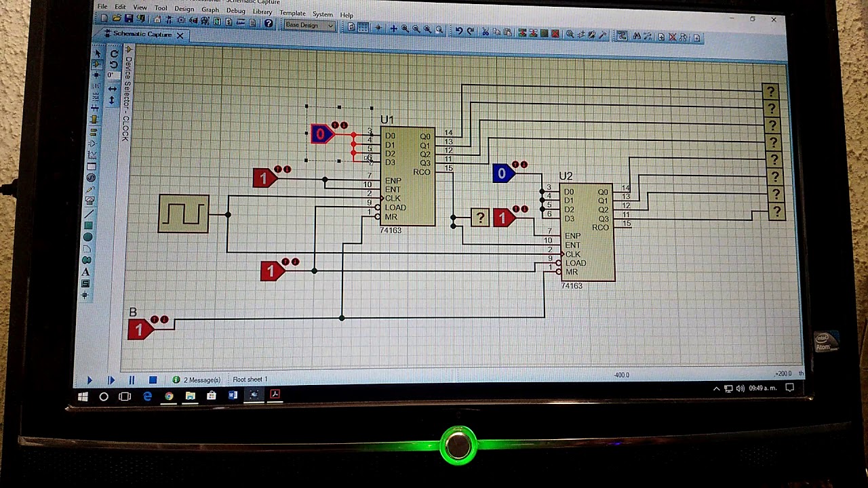868x488 pixels.
Task: Click the Rotate Clockwise icon
Action: tap(115, 53)
